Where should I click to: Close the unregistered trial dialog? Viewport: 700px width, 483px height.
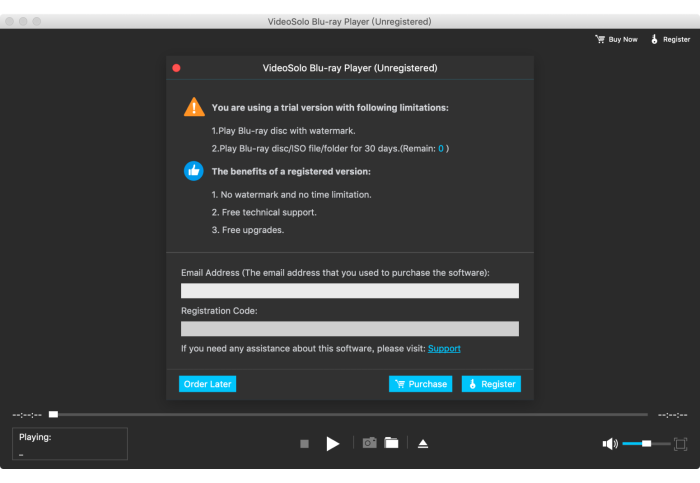[x=176, y=68]
